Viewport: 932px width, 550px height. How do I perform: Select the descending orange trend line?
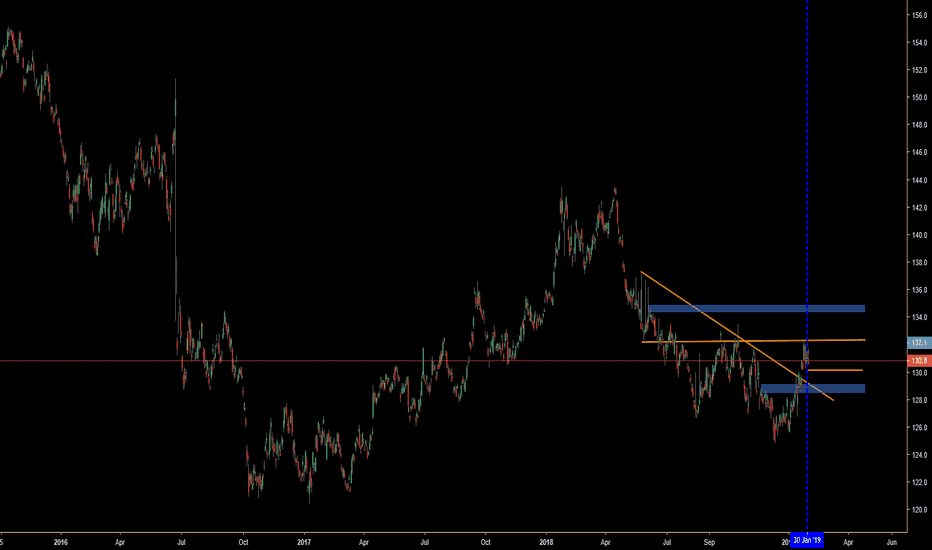[737, 336]
